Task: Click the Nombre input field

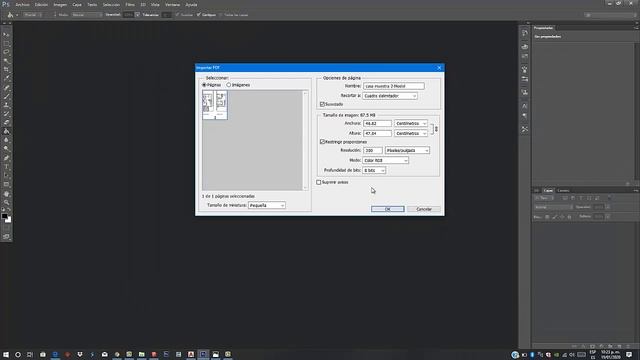Action: 393,86
